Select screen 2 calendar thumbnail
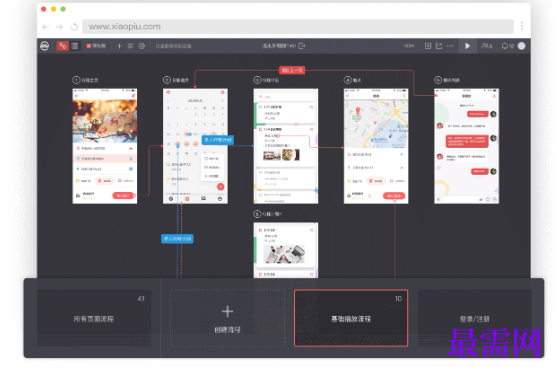The height and width of the screenshot is (374, 560). (x=195, y=146)
